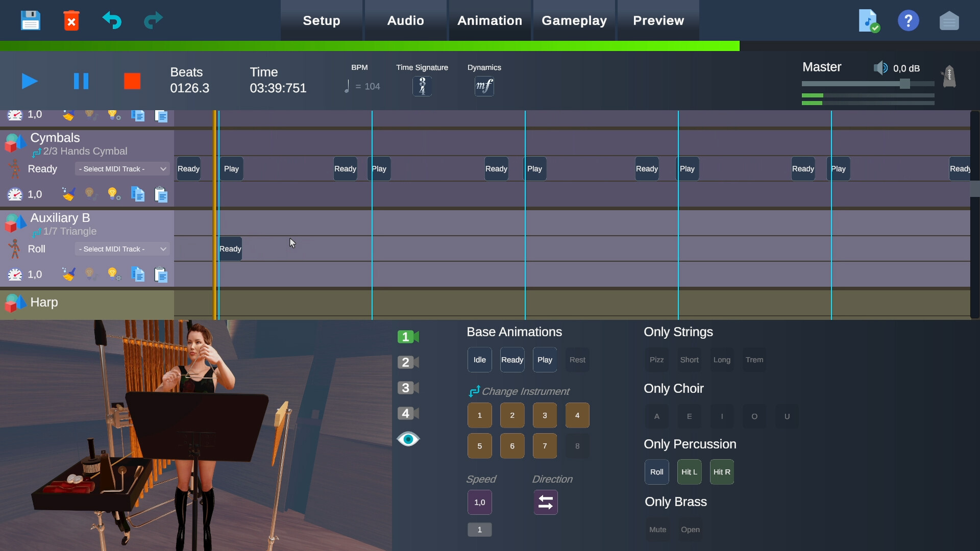Save the project using the floppy disk icon

tap(30, 20)
